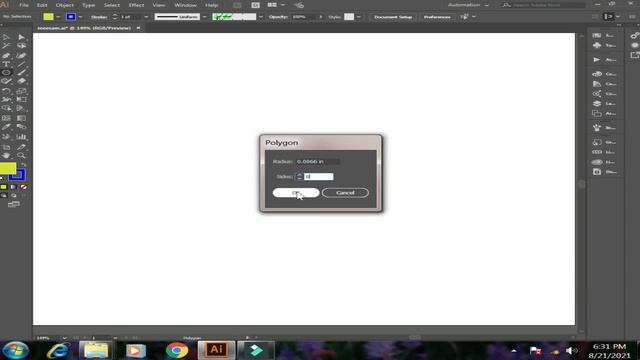Viewport: 640px width, 360px height.
Task: Open the Opacity panel link
Action: (x=278, y=17)
